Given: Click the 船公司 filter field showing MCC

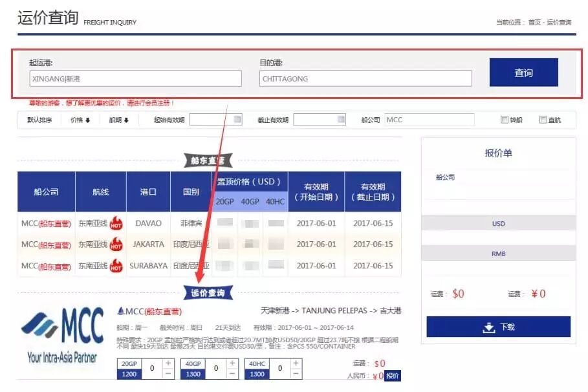Looking at the screenshot, I should tap(429, 120).
